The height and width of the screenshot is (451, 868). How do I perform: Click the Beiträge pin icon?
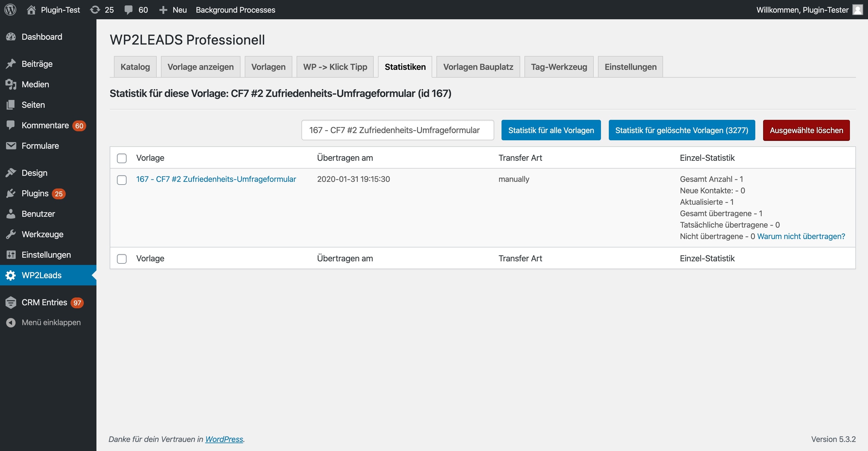point(11,64)
